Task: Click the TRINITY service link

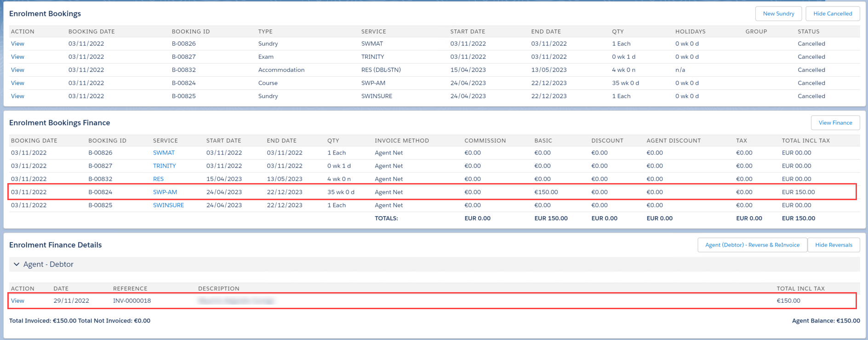Action: click(164, 166)
